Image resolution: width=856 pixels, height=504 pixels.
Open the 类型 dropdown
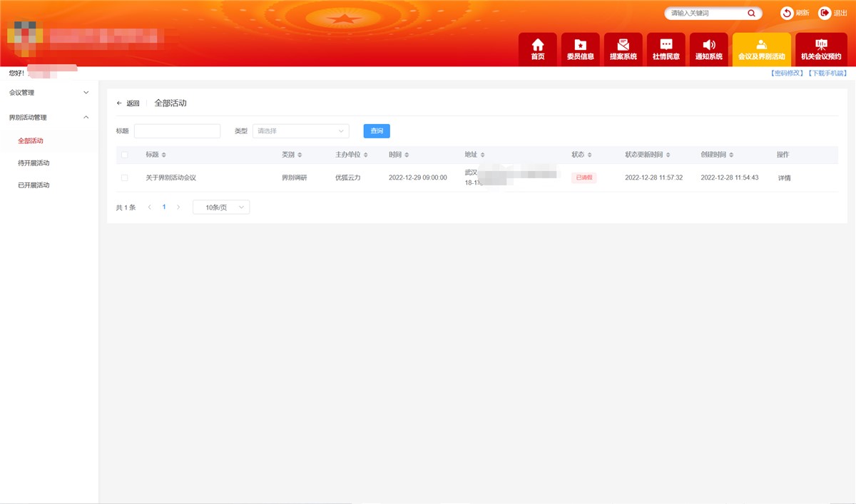(300, 130)
